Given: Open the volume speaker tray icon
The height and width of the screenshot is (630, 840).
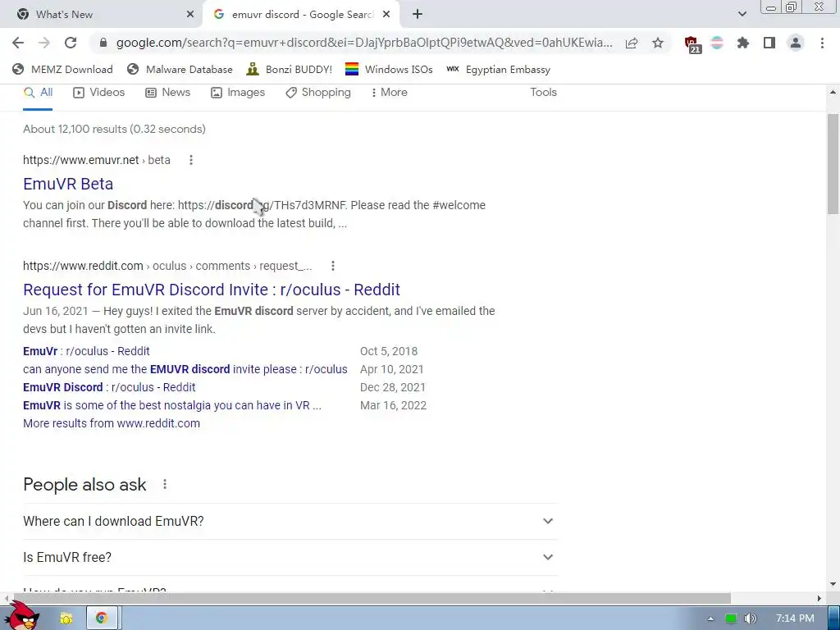Looking at the screenshot, I should pyautogui.click(x=751, y=619).
